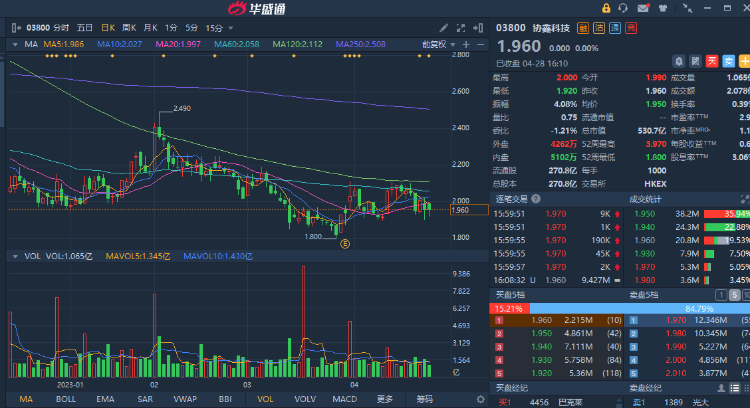Open the 筹码 chip distribution button
Image resolution: width=750 pixels, height=408 pixels.
click(424, 399)
